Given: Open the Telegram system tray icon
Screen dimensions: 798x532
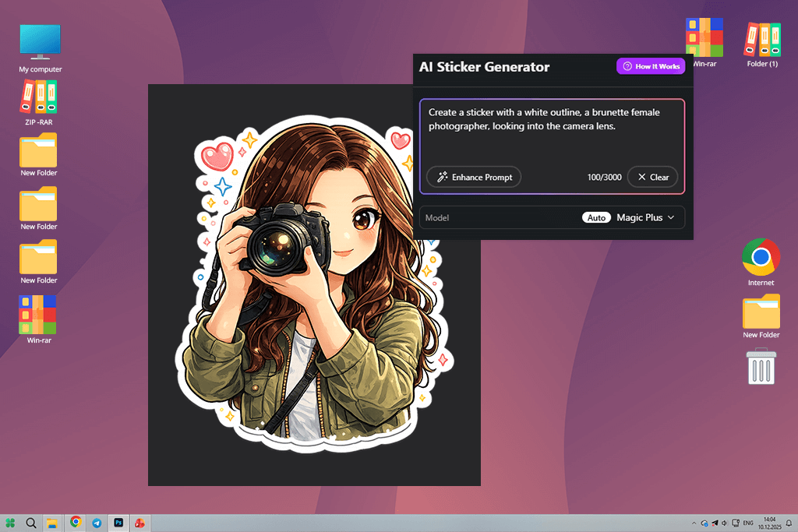Looking at the screenshot, I should point(715,523).
